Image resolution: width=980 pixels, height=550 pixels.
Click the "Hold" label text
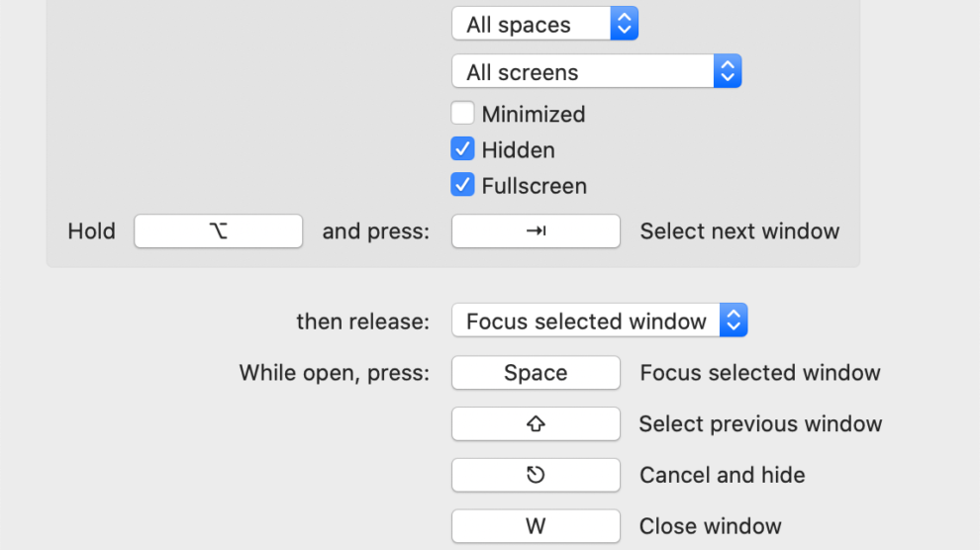click(91, 231)
